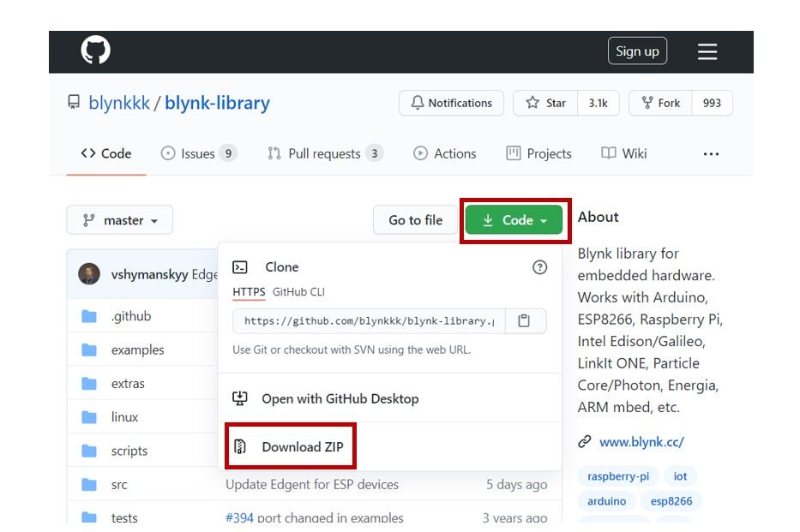Screen dimensions: 800x532
Task: Click the arduino topic tag
Action: point(606,501)
